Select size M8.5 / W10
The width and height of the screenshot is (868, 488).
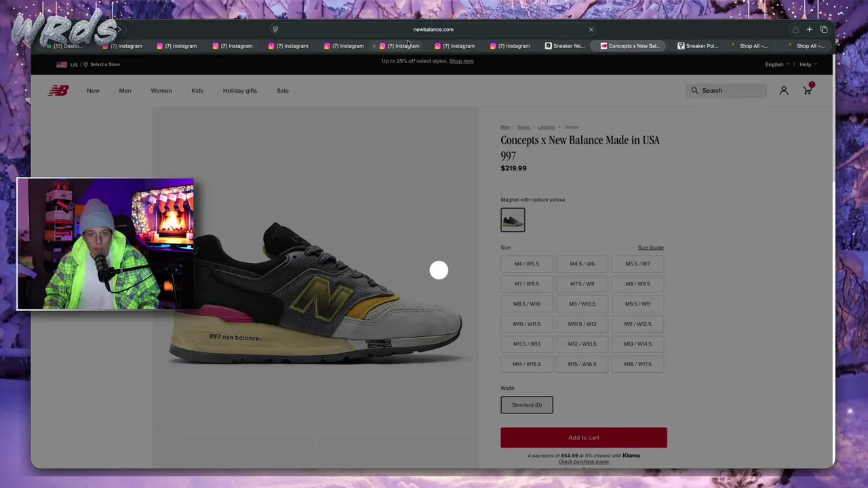(527, 304)
